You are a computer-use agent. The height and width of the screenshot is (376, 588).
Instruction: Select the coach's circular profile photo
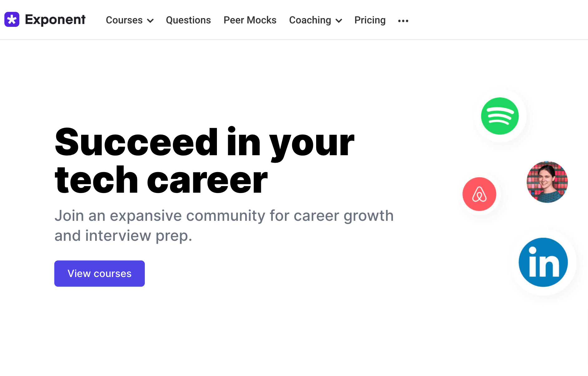pyautogui.click(x=547, y=182)
